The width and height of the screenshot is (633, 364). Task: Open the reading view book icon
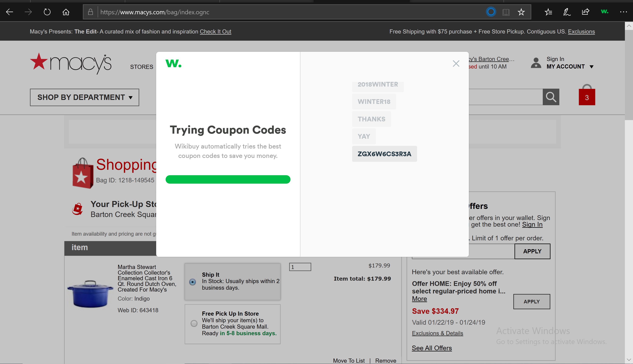[x=506, y=12]
